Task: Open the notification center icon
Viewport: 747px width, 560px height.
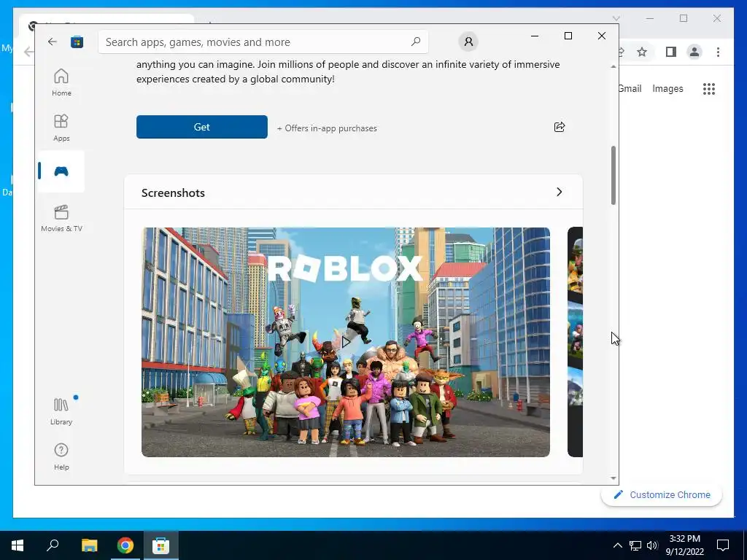Action: (x=723, y=545)
